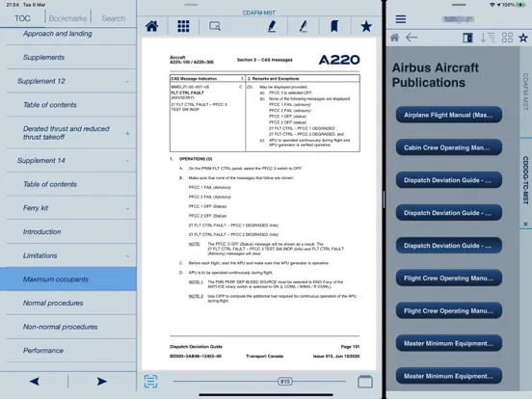Screen dimensions: 532x399
Task: Click the page slider handle showing 815
Action: coord(284,382)
